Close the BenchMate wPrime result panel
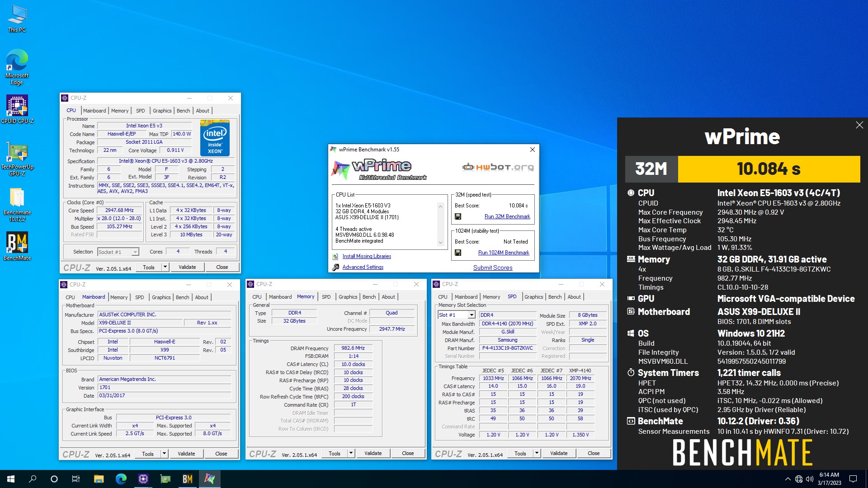This screenshot has height=488, width=868. tap(859, 125)
